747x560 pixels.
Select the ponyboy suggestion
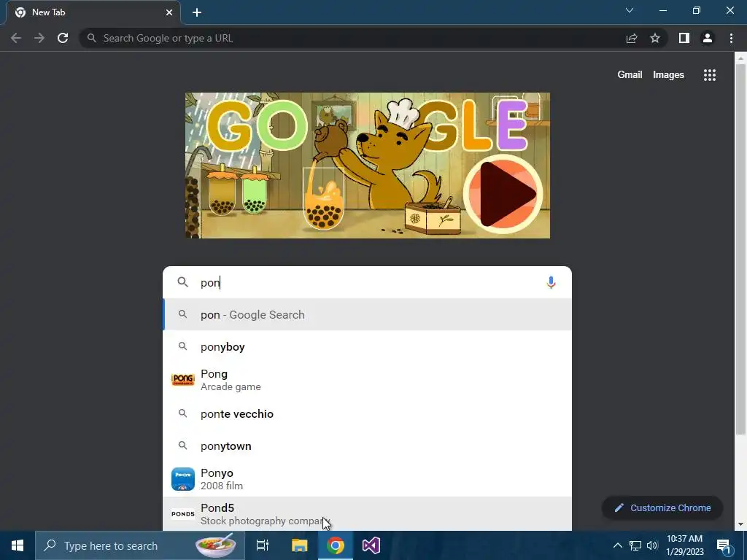(367, 346)
